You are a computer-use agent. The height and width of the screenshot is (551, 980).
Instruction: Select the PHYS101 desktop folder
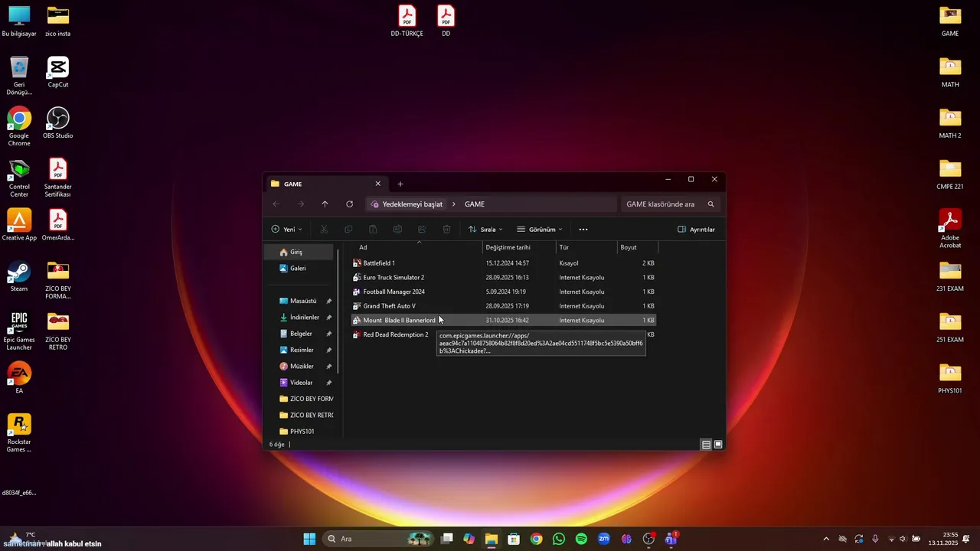click(950, 378)
